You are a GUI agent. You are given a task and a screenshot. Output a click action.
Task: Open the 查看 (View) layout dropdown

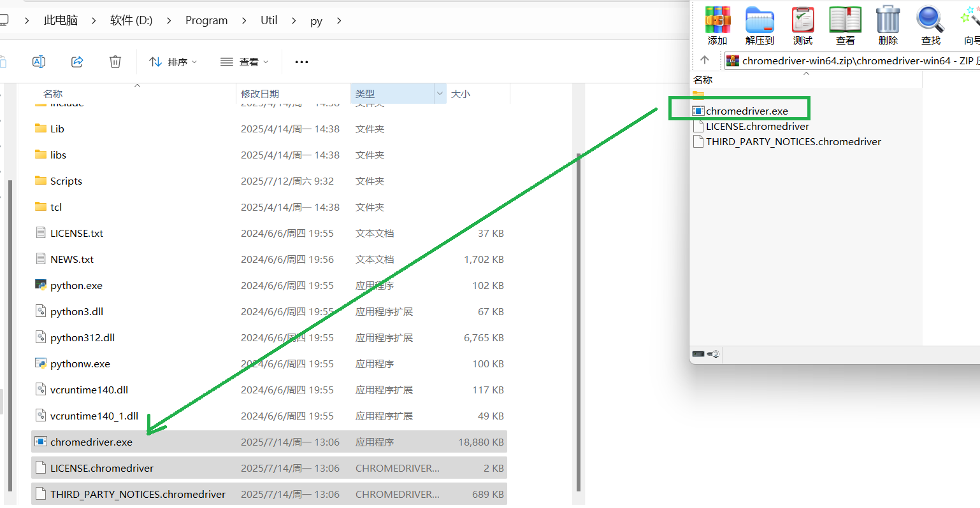(244, 62)
